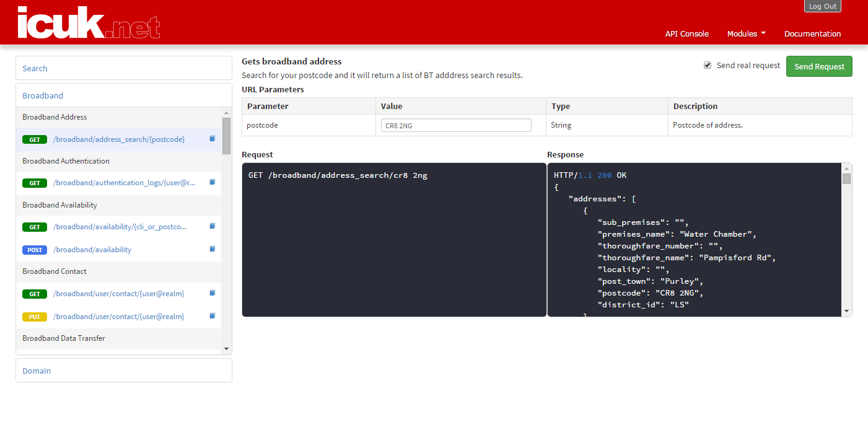Click the postcode value input field

455,125
